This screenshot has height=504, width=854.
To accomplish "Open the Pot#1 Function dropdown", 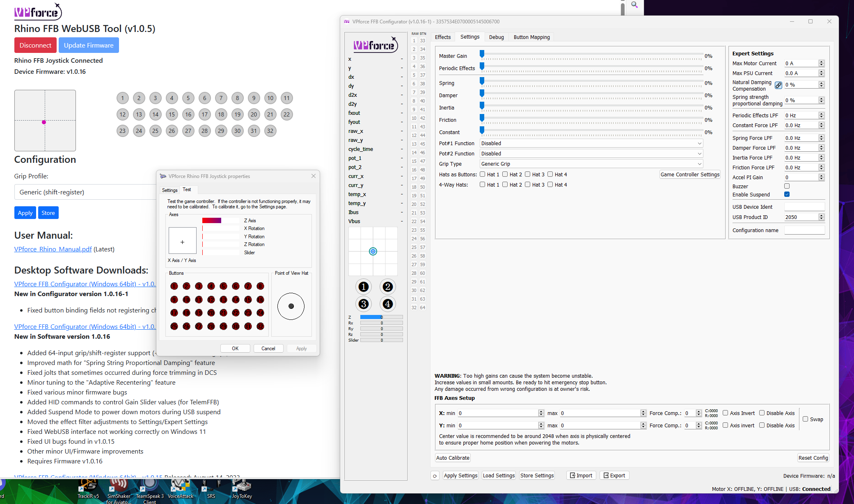I will (x=591, y=143).
